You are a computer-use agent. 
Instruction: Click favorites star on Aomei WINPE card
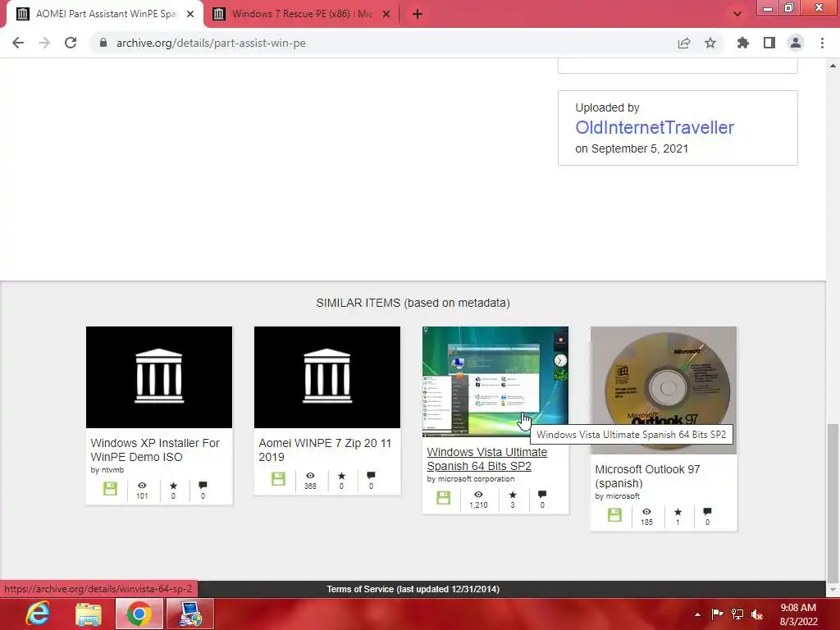(341, 476)
